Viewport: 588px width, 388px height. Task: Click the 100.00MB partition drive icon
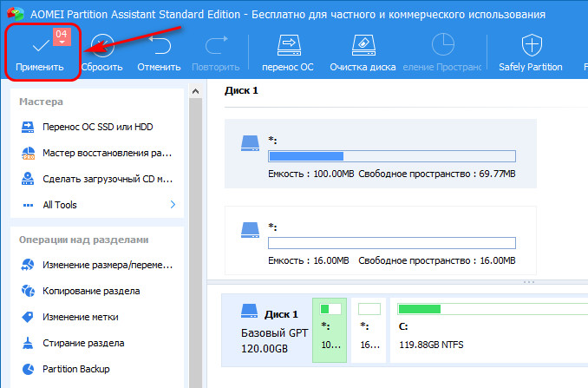(250, 143)
